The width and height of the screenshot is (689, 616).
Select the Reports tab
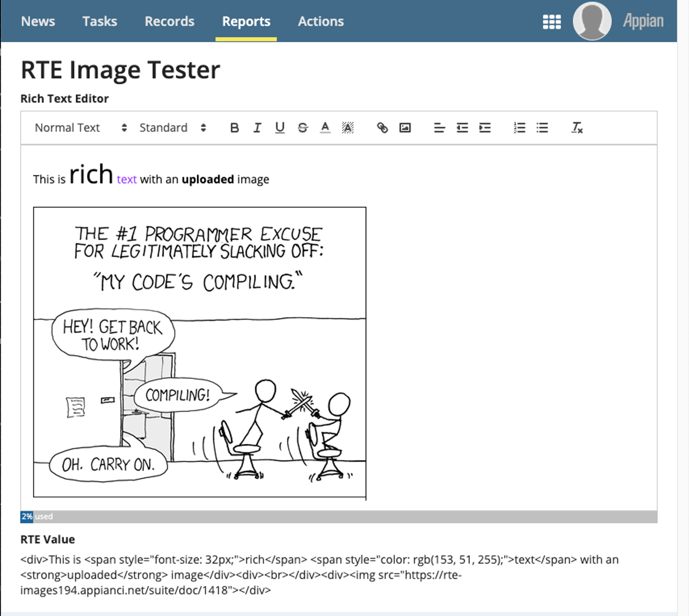(246, 21)
